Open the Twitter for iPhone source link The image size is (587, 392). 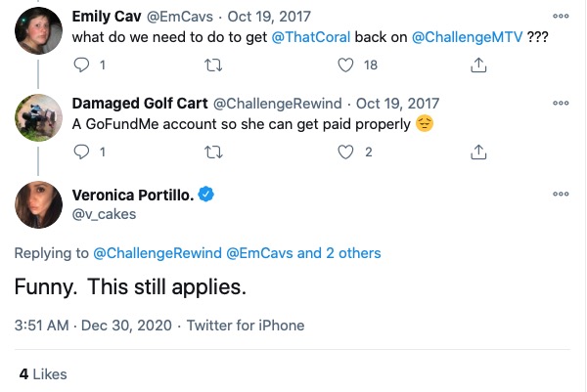pos(246,326)
